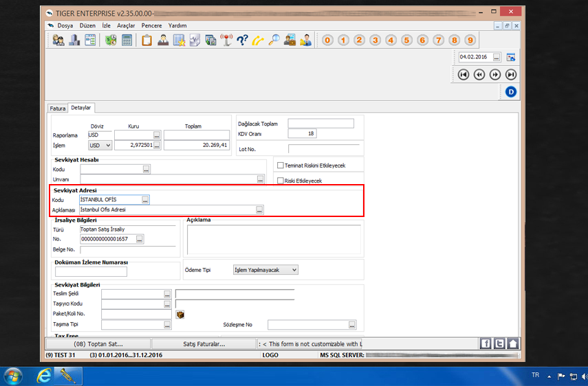Click the orange number 9 shortcut button
The image size is (588, 386).
[470, 40]
